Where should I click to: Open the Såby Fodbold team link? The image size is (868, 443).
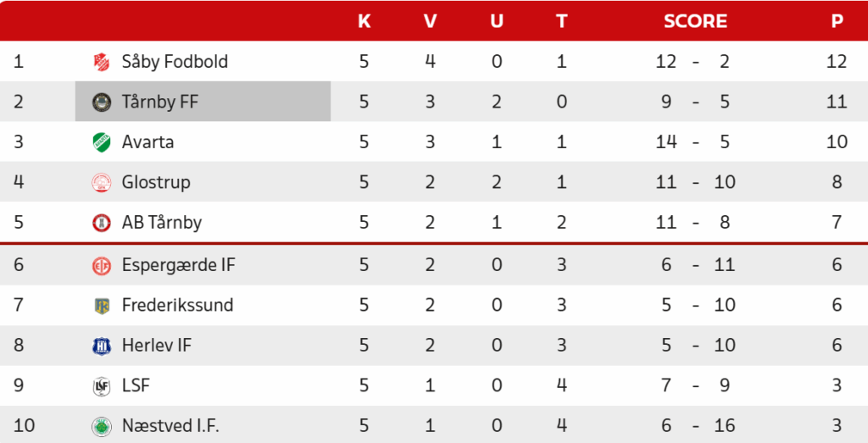(175, 62)
